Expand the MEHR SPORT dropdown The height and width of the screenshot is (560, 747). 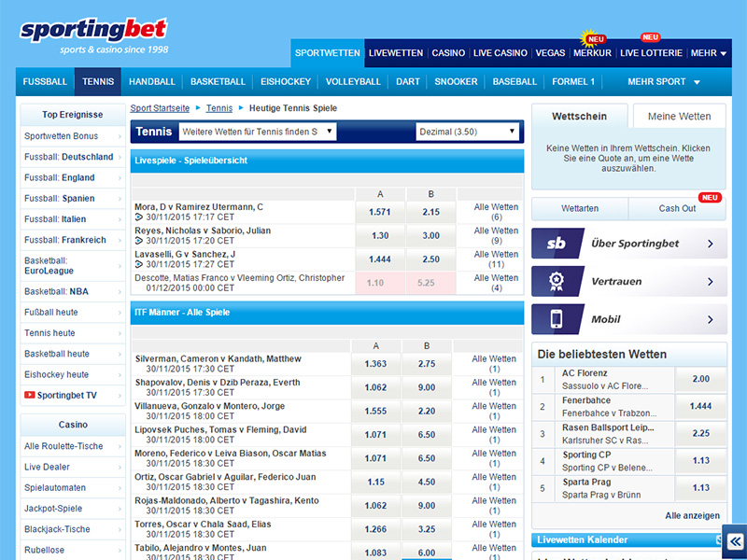pyautogui.click(x=664, y=82)
